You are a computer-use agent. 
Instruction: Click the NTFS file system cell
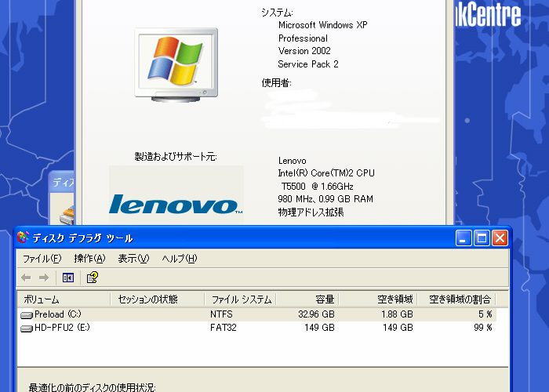click(x=221, y=314)
